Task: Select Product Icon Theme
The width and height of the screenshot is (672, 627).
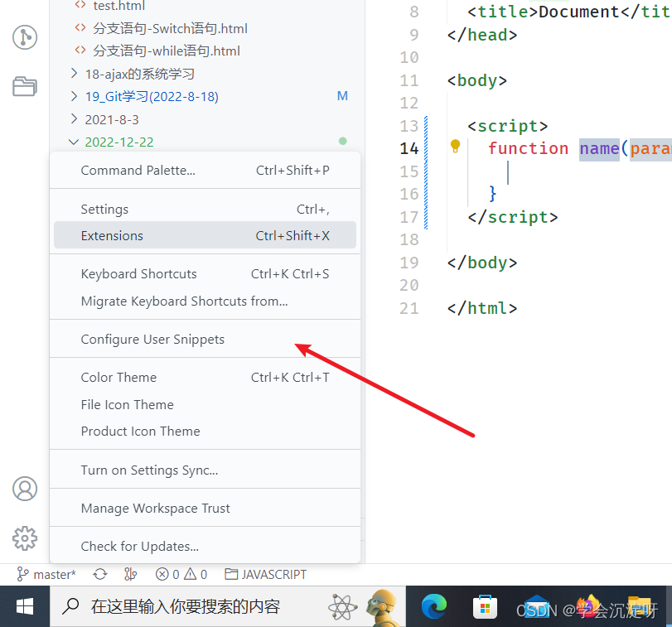Action: click(x=205, y=432)
